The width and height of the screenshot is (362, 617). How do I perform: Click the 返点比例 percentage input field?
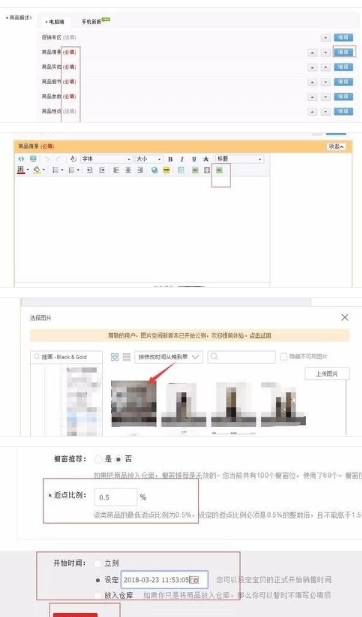tap(116, 497)
